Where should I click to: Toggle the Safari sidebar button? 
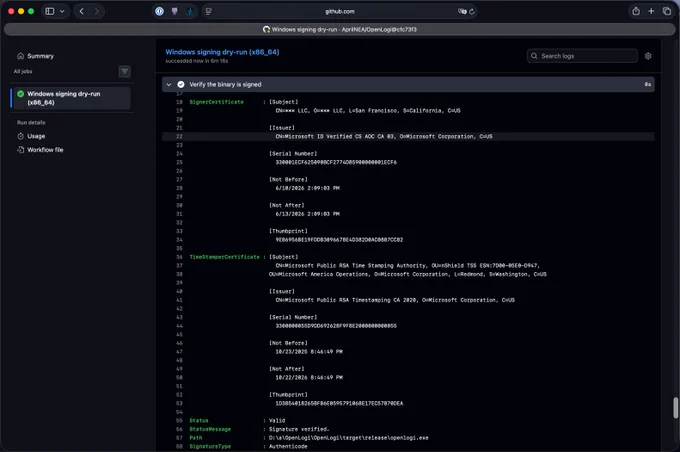(x=50, y=11)
